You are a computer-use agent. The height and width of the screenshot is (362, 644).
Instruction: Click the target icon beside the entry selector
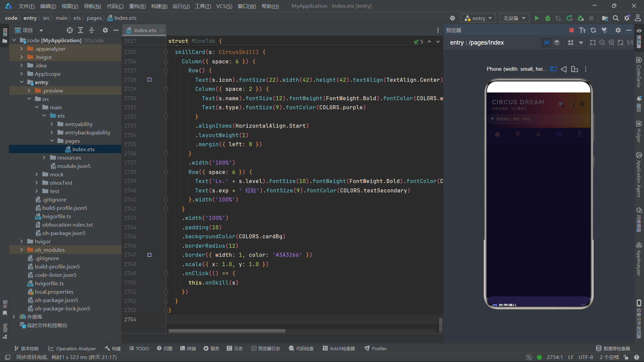click(452, 18)
